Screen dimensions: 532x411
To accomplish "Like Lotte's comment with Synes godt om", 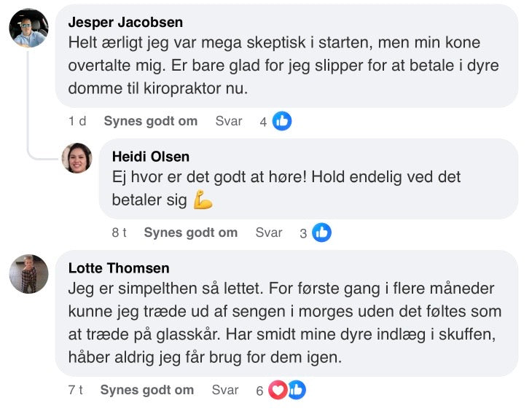I will (x=146, y=390).
